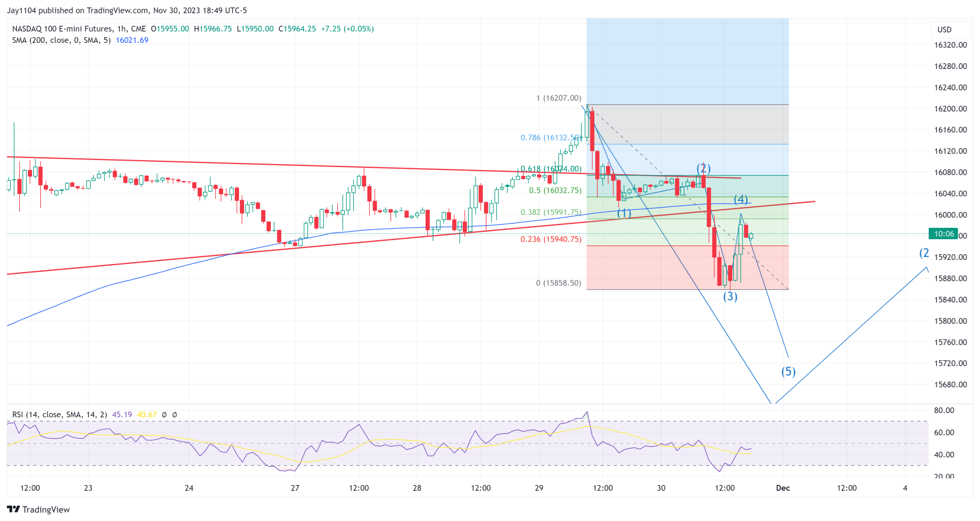This screenshot has width=980, height=521.
Task: Click the open price O15955.00
Action: [x=170, y=29]
